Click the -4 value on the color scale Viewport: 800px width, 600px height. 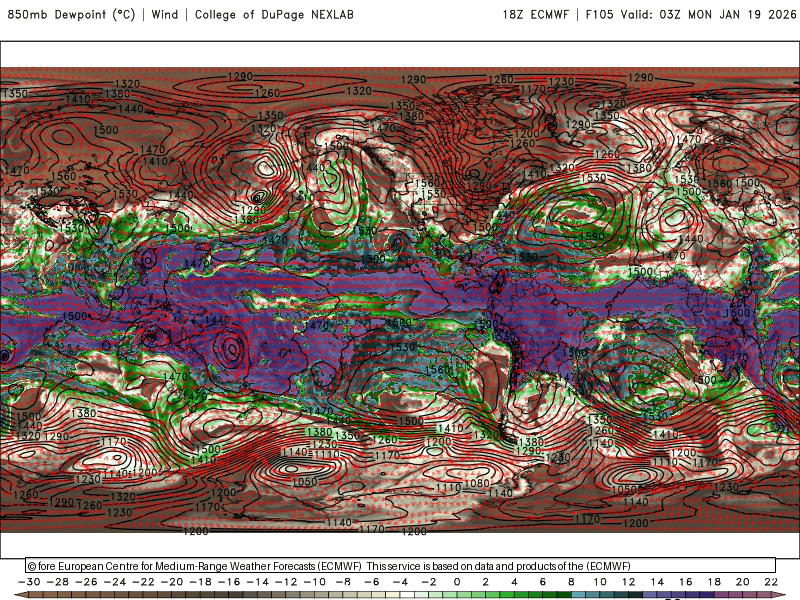pyautogui.click(x=400, y=582)
